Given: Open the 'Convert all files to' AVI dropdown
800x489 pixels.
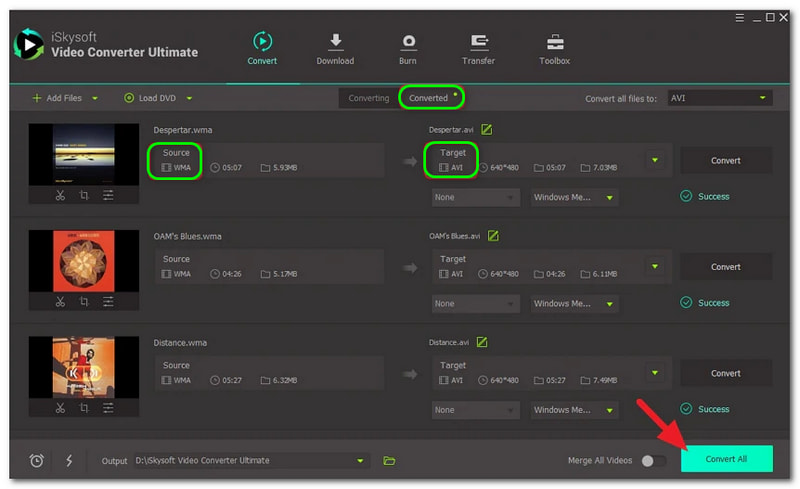Looking at the screenshot, I should click(720, 98).
